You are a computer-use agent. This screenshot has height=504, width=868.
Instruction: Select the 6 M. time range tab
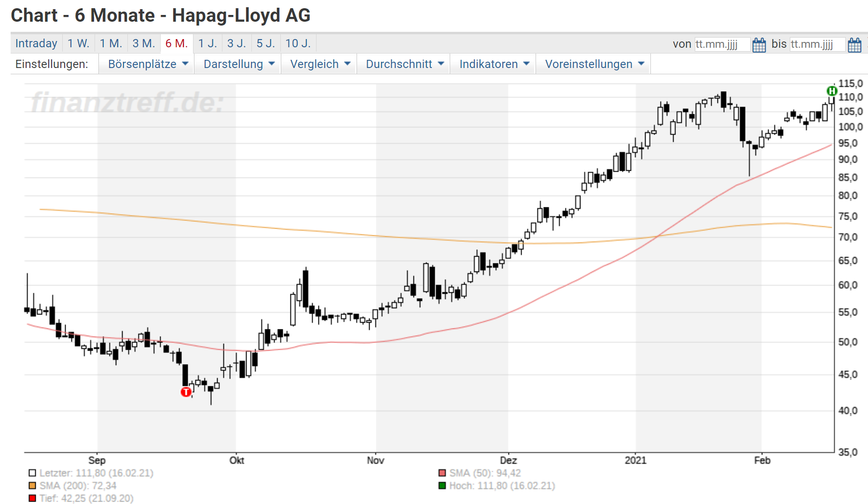point(176,43)
